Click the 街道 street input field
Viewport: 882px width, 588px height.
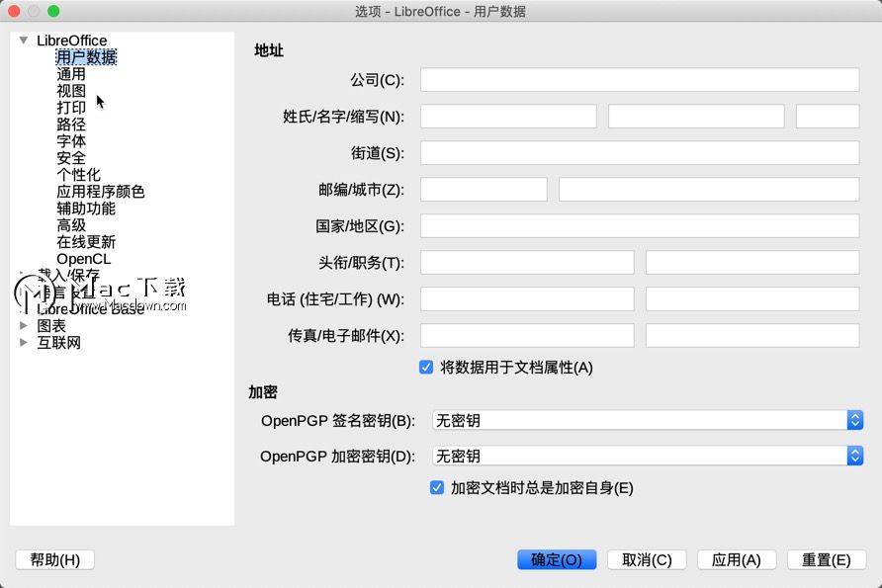pyautogui.click(x=640, y=153)
